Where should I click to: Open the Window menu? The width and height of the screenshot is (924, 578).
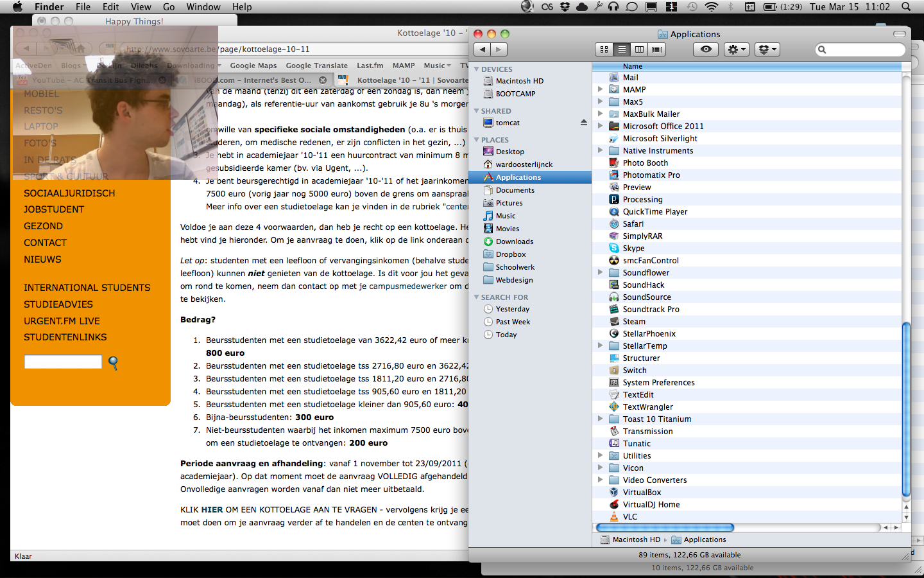click(x=203, y=7)
